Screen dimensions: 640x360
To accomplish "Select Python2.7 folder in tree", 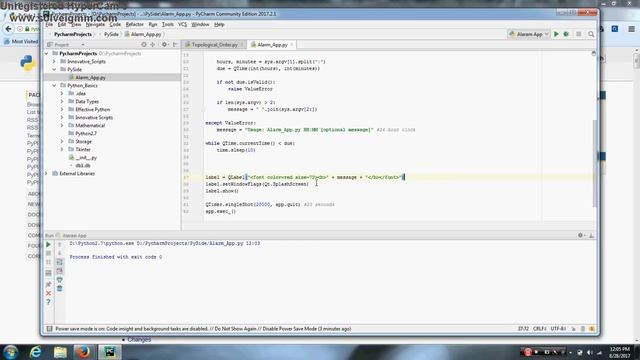I will (86, 133).
